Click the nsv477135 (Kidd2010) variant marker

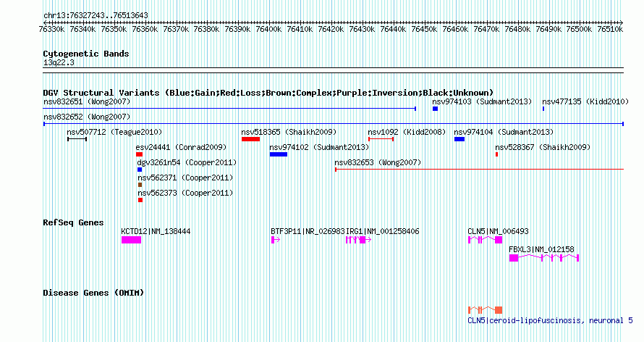pos(543,109)
